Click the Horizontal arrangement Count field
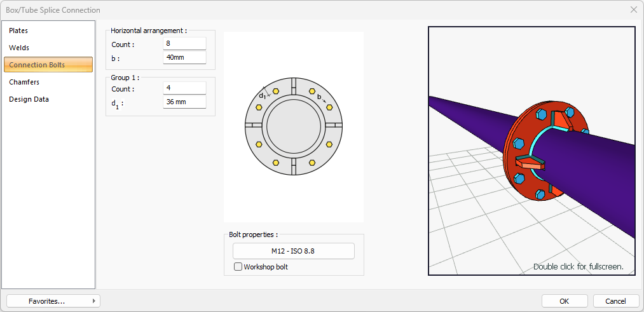 coord(184,44)
